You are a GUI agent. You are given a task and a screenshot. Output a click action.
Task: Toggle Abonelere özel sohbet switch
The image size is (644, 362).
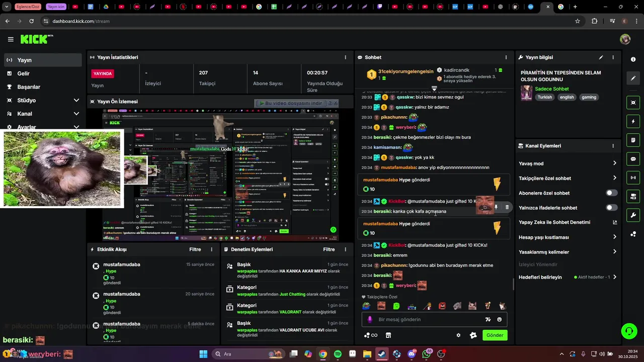[611, 193]
